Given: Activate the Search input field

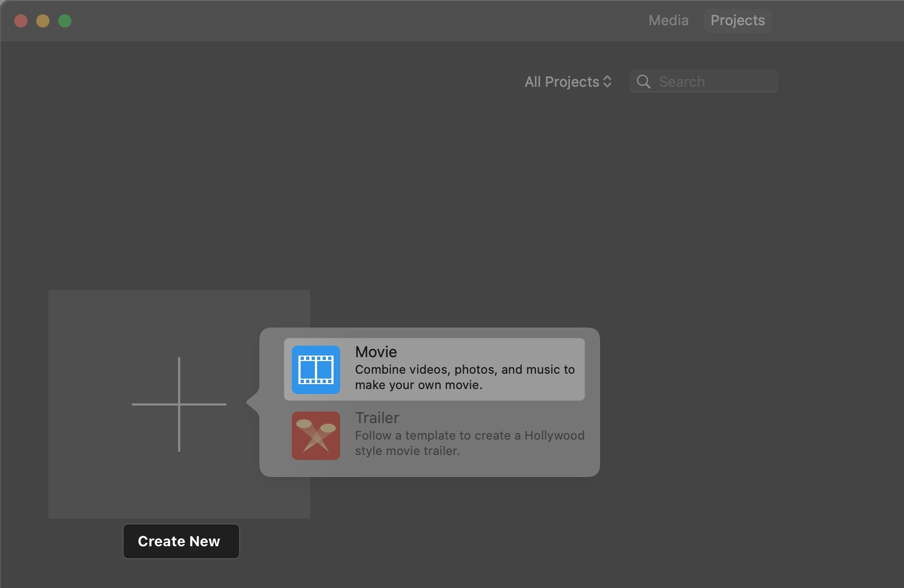Looking at the screenshot, I should click(709, 81).
